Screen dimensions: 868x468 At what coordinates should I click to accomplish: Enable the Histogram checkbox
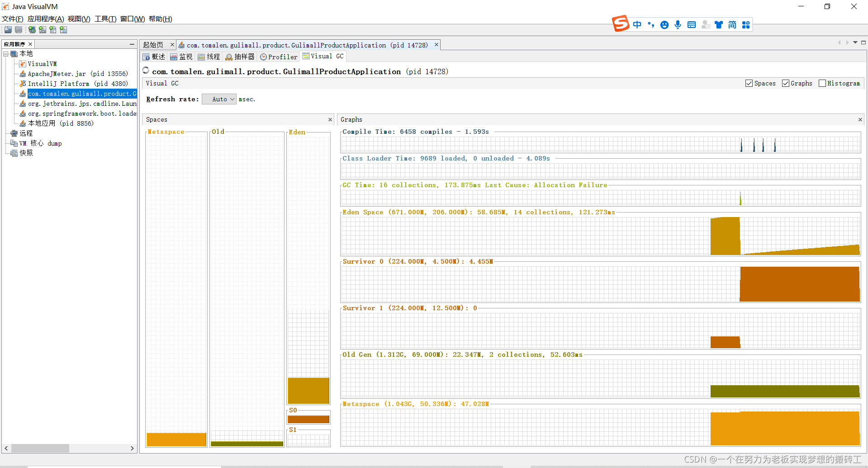pyautogui.click(x=822, y=83)
